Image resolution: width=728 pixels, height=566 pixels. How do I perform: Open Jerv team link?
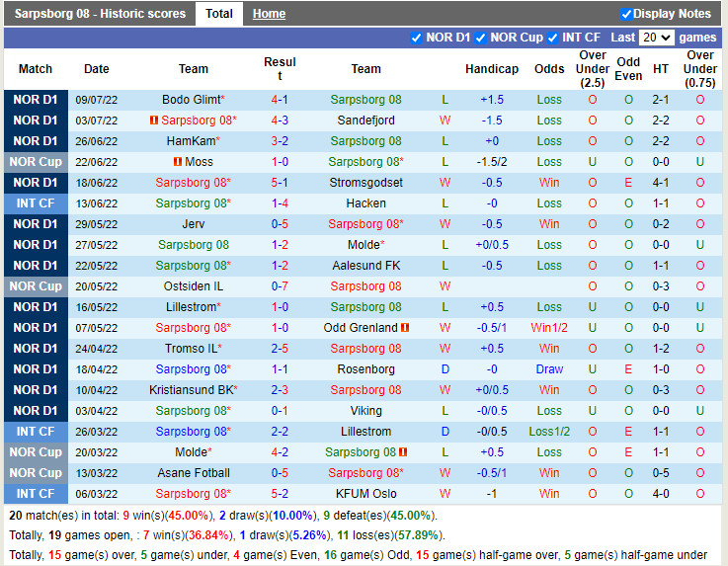click(194, 224)
